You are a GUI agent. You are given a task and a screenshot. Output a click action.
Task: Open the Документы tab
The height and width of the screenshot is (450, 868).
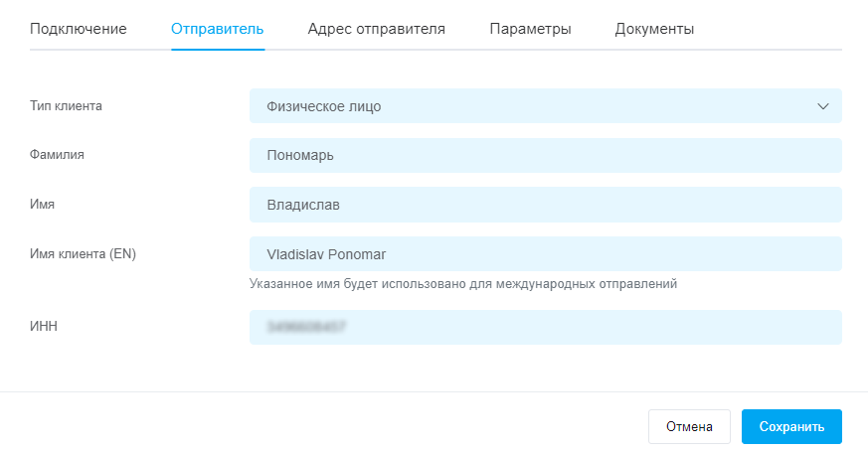tap(654, 29)
